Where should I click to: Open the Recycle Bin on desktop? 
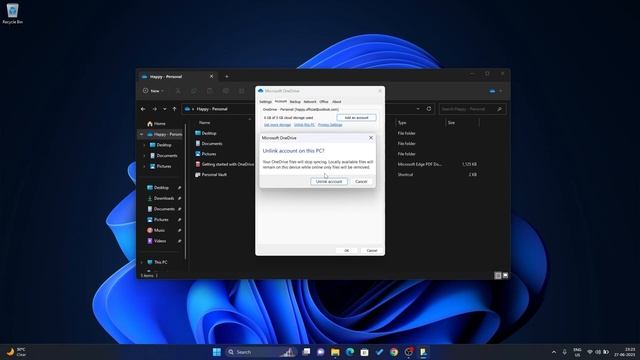click(12, 13)
